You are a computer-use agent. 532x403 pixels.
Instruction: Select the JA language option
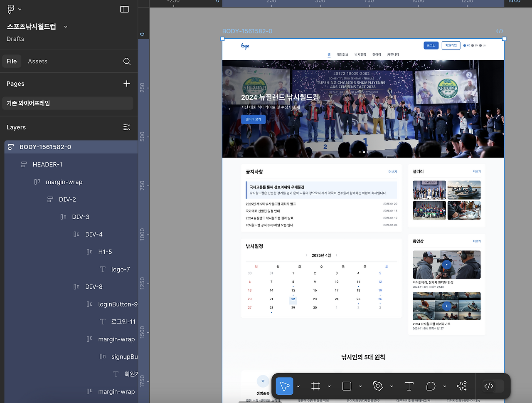(483, 46)
